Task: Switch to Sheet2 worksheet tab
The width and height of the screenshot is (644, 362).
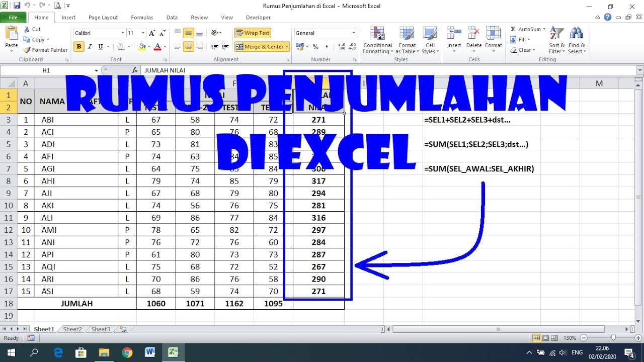Action: [72, 329]
